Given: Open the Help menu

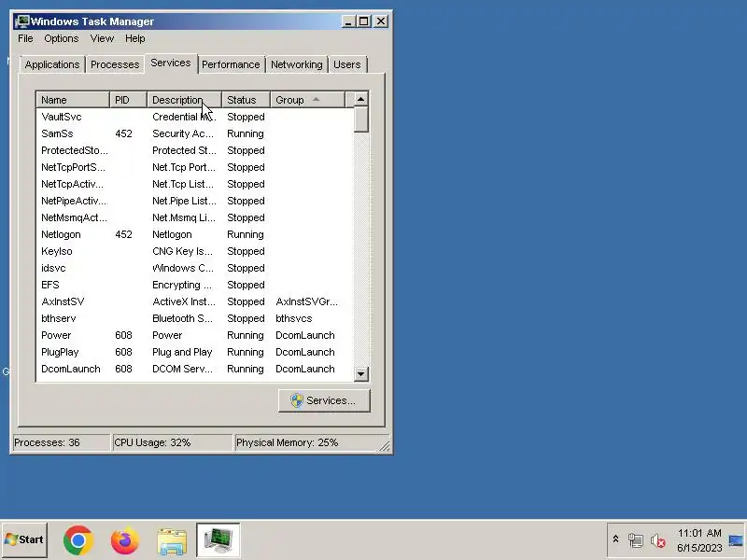Looking at the screenshot, I should pyautogui.click(x=135, y=38).
